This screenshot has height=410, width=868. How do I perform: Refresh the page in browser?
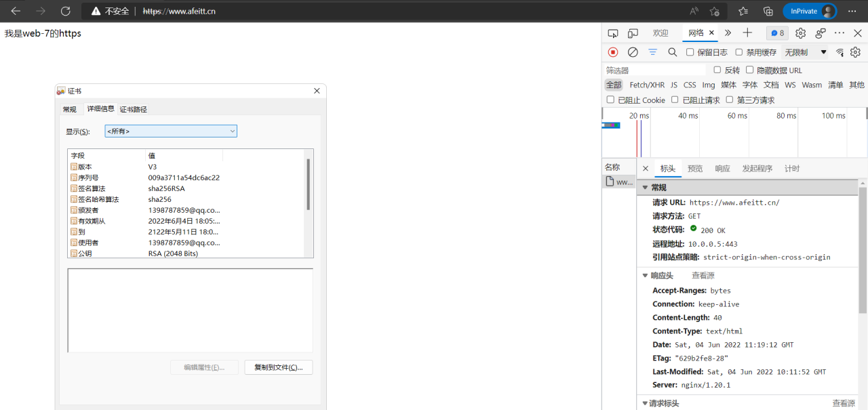pos(66,11)
